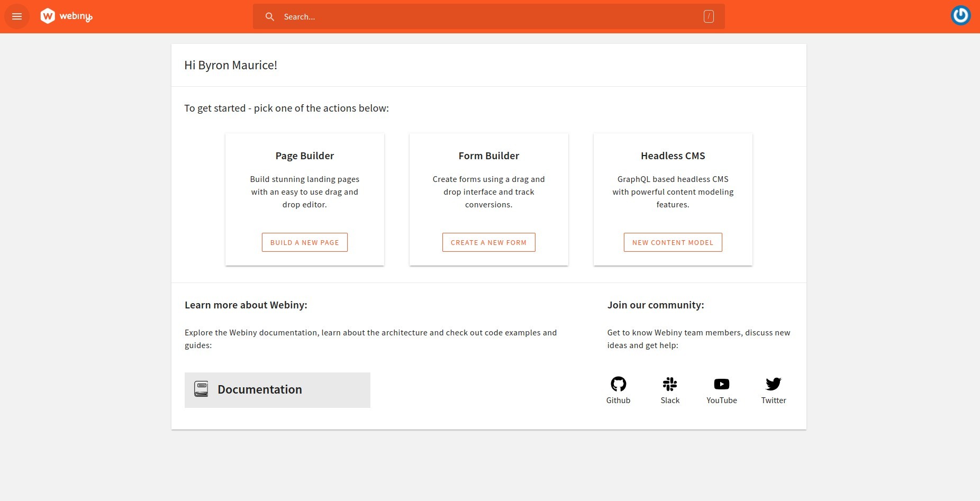Open the Github community icon

tap(618, 384)
